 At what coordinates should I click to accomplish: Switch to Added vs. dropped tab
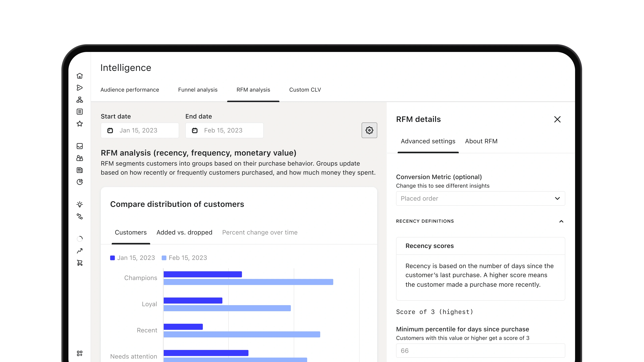[184, 232]
